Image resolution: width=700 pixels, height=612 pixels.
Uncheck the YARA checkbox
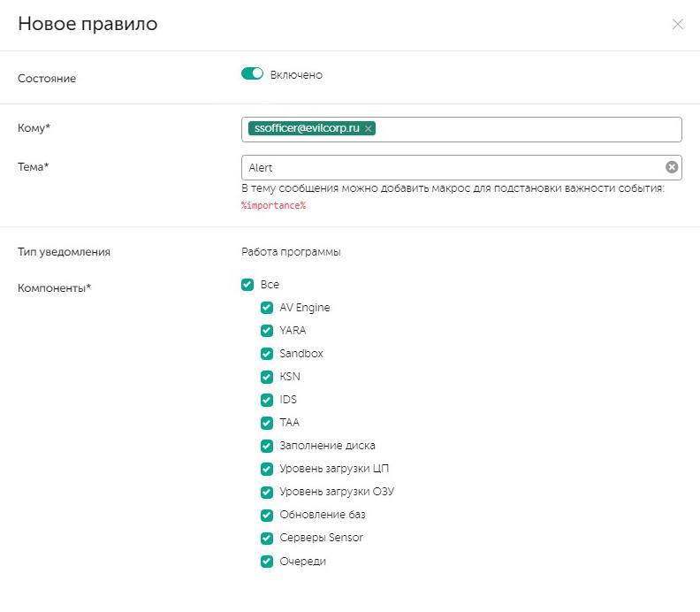click(x=267, y=331)
